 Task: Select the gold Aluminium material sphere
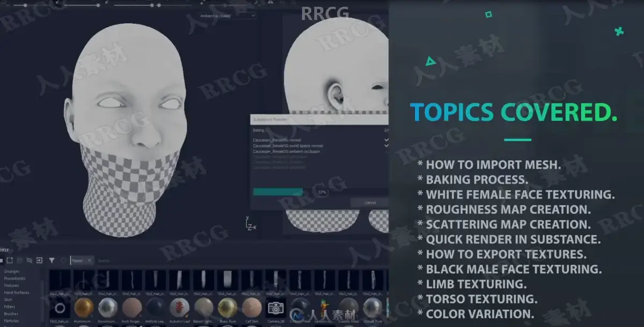[x=83, y=308]
